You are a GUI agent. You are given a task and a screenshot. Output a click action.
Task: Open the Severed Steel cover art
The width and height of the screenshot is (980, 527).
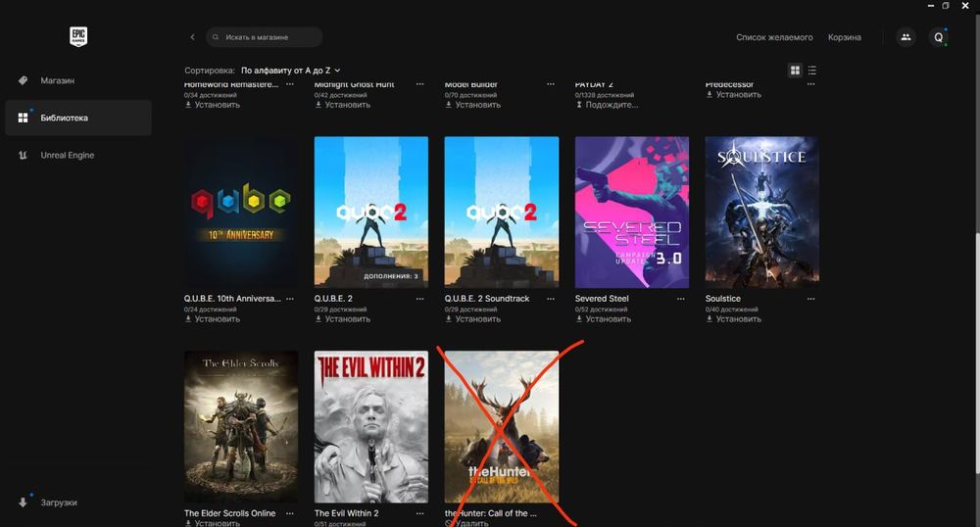pos(632,213)
